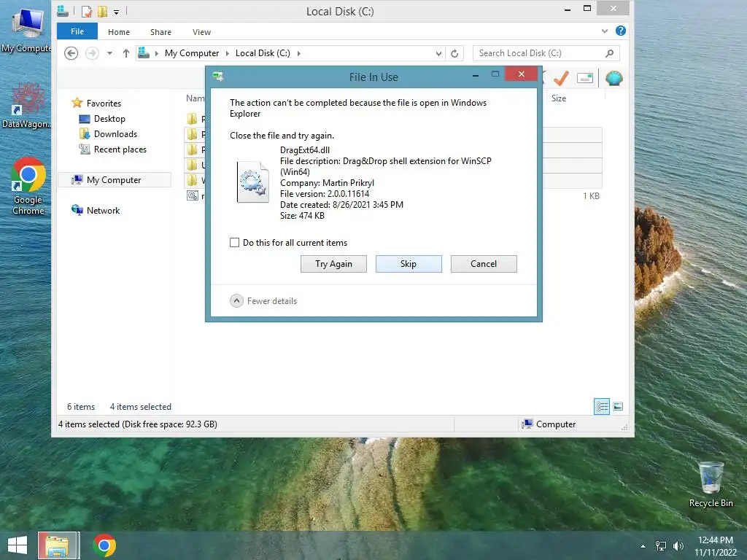This screenshot has height=560, width=747.
Task: Click the File In Use dialog title icon
Action: pos(218,76)
